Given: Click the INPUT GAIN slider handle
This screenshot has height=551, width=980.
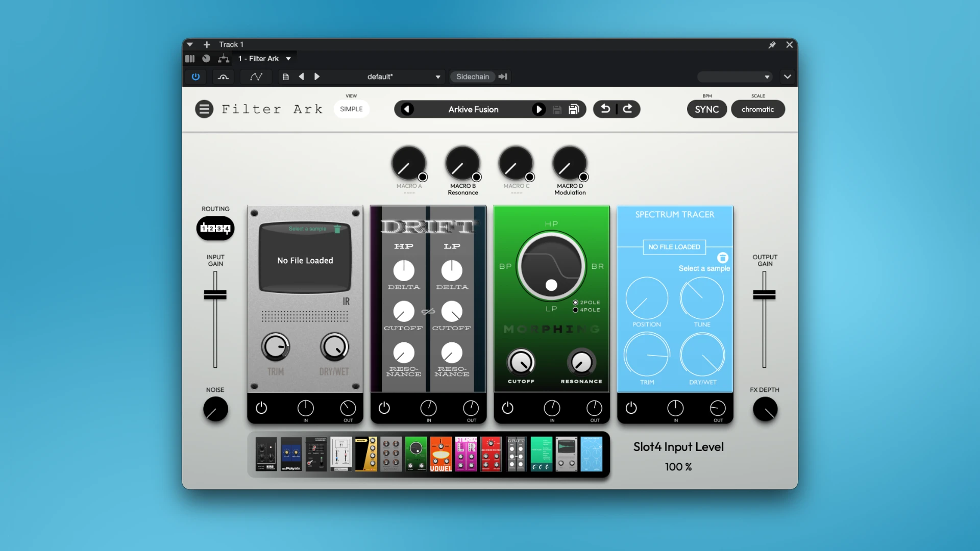Looking at the screenshot, I should (215, 294).
